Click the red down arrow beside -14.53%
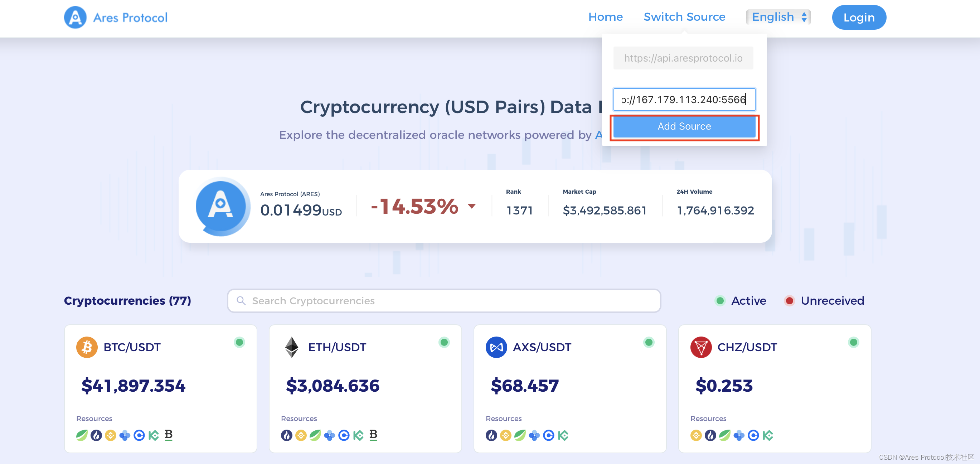This screenshot has width=980, height=464. (x=472, y=206)
